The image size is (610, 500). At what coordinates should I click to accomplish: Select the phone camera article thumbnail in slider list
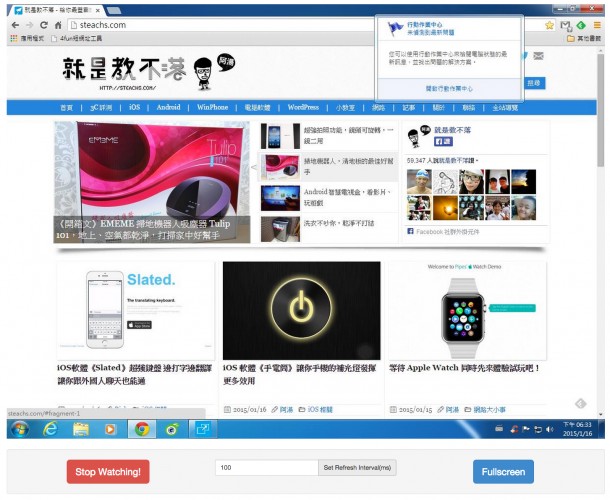(x=280, y=136)
